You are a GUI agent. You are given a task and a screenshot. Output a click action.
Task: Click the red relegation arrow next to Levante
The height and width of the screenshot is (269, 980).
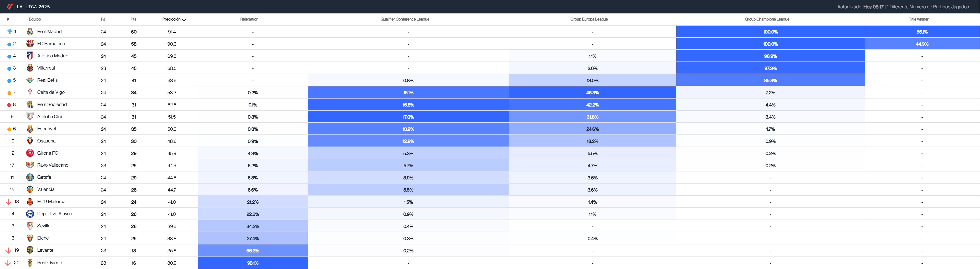(8, 250)
